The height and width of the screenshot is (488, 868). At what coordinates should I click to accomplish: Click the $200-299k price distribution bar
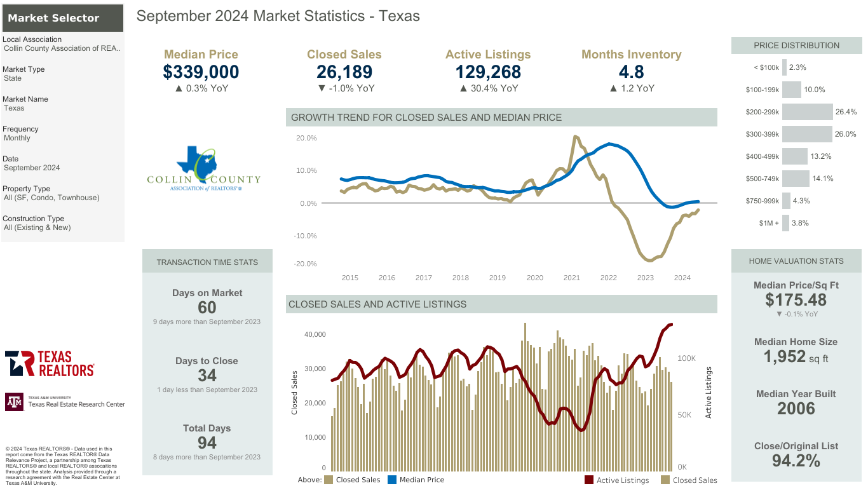(x=807, y=112)
